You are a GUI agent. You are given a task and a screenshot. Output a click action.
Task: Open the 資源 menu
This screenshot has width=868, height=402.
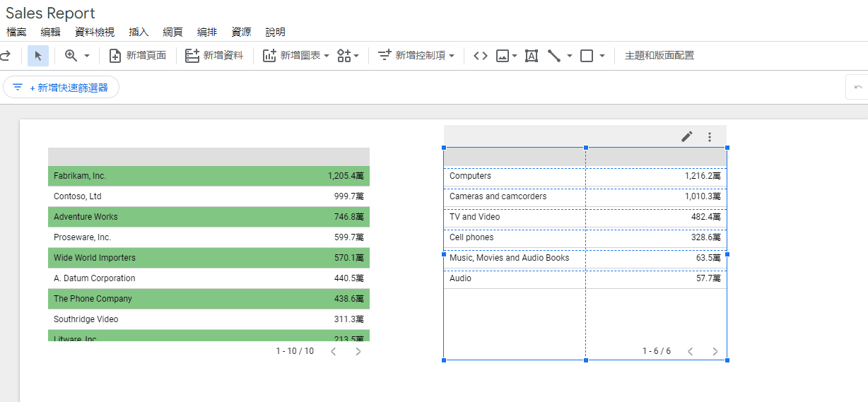(241, 32)
